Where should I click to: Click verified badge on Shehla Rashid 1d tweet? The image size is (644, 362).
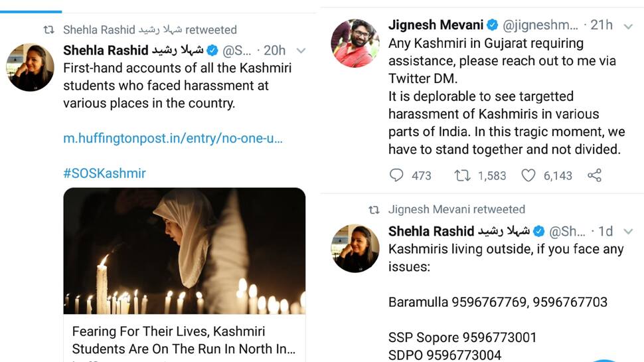538,231
